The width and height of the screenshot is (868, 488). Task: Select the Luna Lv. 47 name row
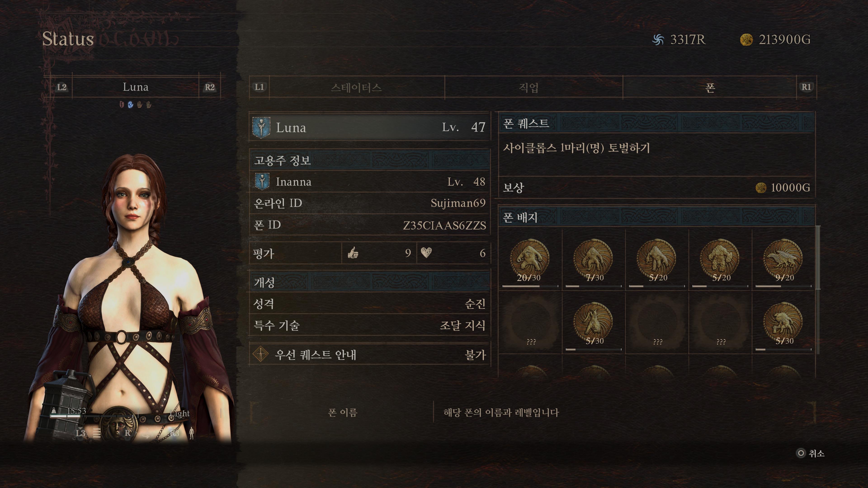(370, 128)
